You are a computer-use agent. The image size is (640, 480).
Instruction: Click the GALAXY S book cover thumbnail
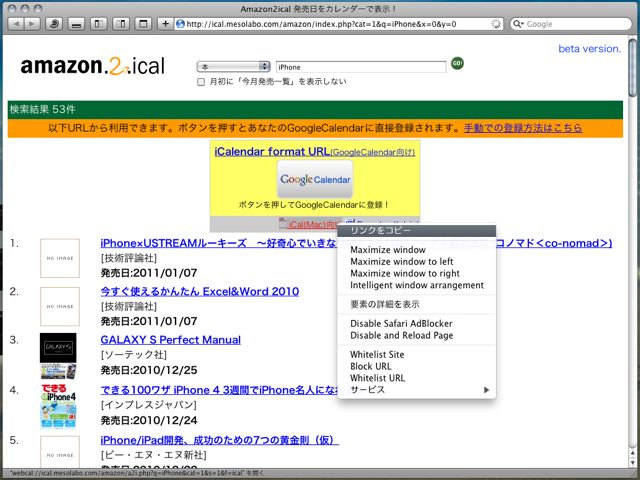tap(58, 356)
